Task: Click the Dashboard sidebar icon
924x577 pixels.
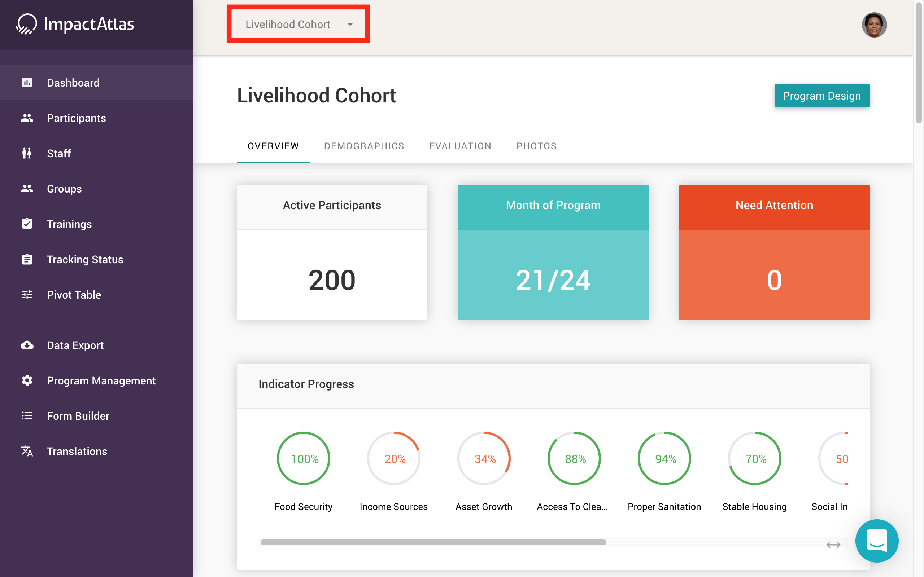Action: click(x=27, y=83)
